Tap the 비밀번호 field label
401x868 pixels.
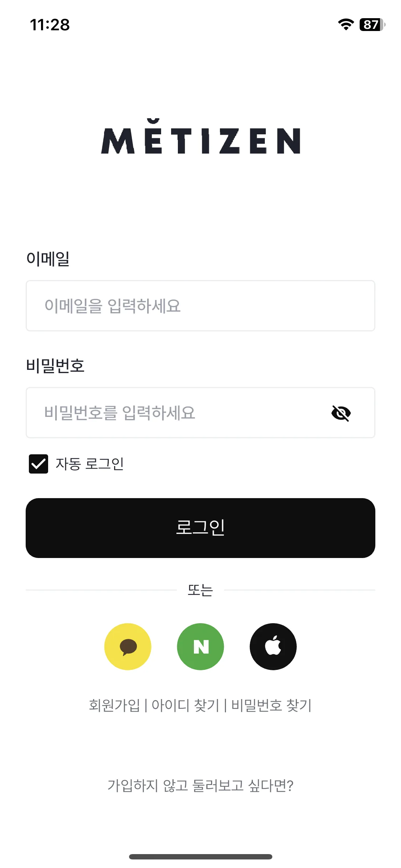click(55, 366)
